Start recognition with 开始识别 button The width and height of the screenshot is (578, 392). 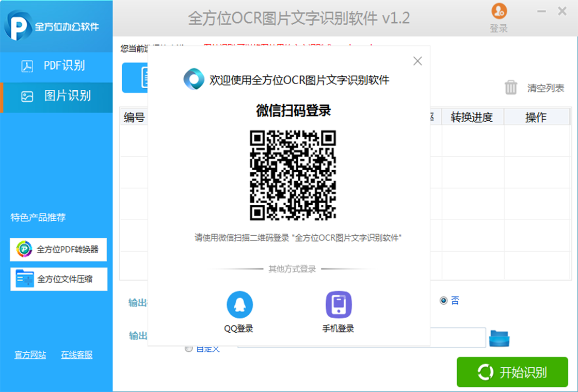512,372
